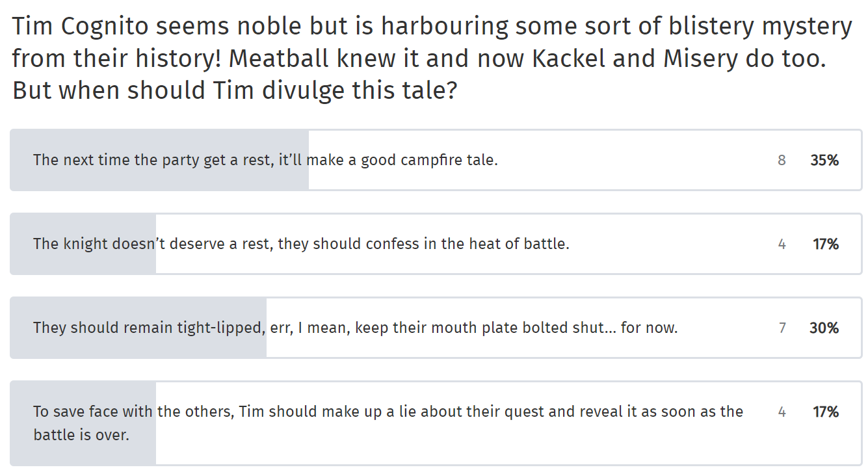Click the shaded bar of the knight option
This screenshot has width=868, height=474.
click(83, 244)
